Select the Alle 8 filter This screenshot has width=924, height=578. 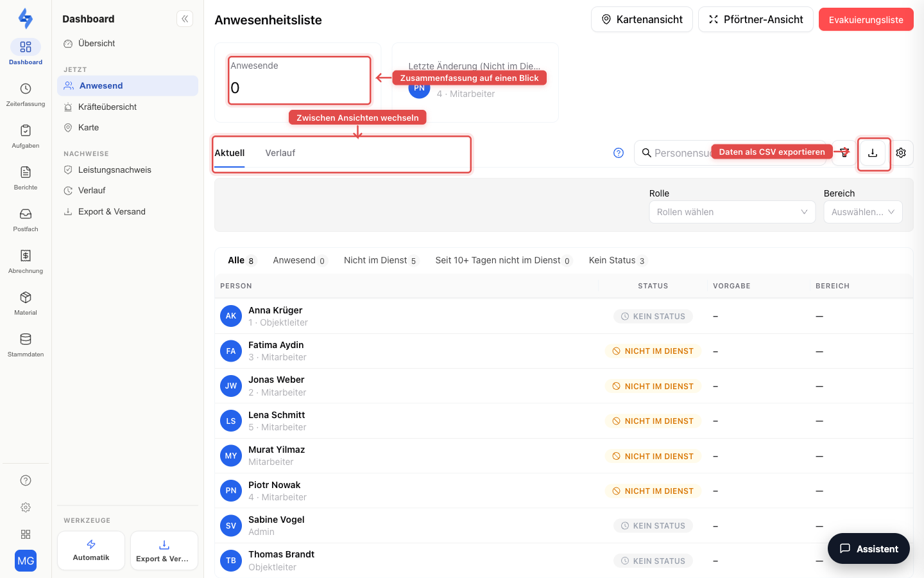[x=241, y=260]
